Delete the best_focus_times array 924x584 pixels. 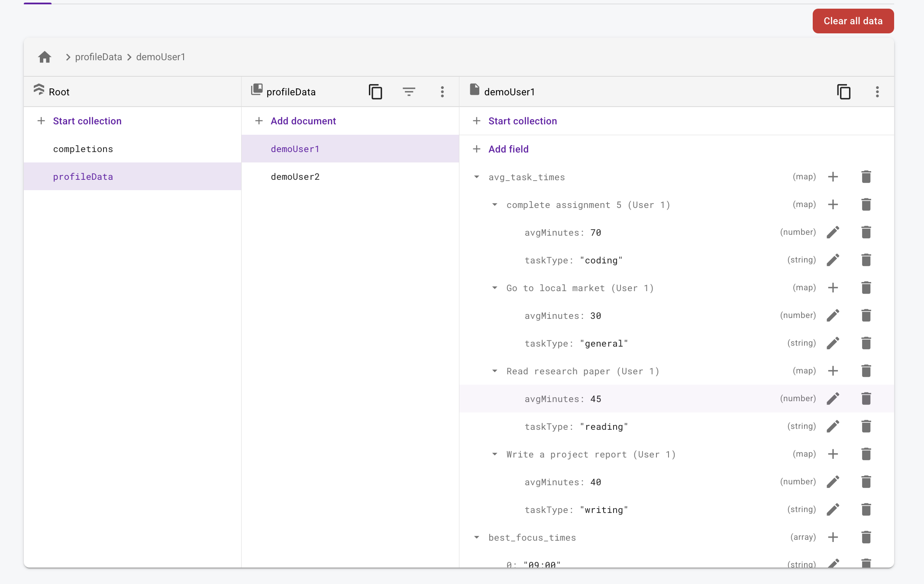(x=866, y=537)
